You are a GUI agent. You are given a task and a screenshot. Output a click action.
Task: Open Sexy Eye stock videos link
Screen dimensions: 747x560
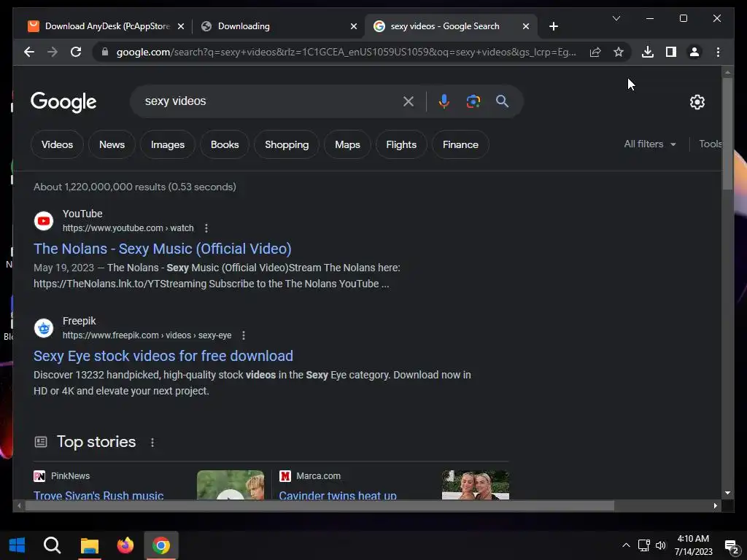click(163, 356)
